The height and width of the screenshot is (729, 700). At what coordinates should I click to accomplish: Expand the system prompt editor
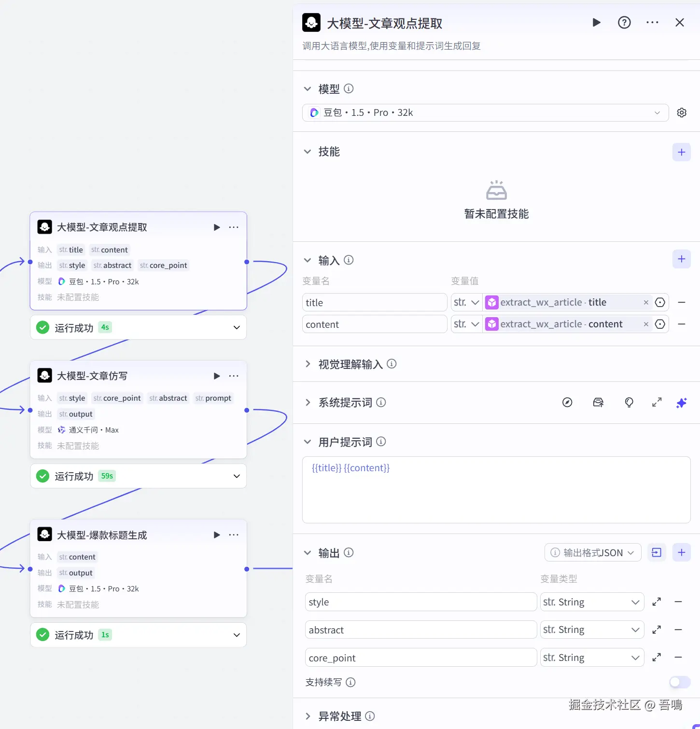click(657, 403)
